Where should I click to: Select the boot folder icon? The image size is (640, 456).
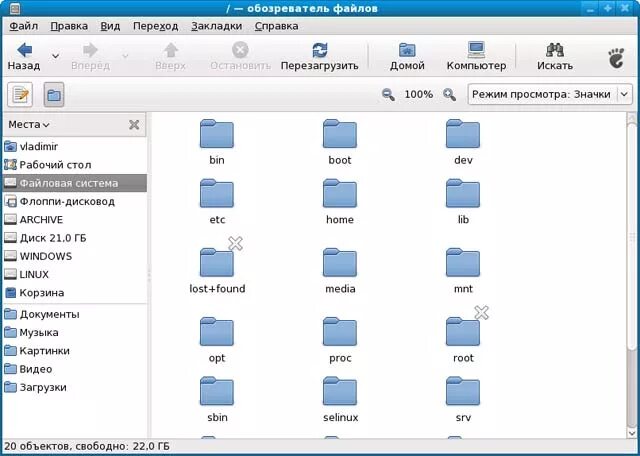340,134
